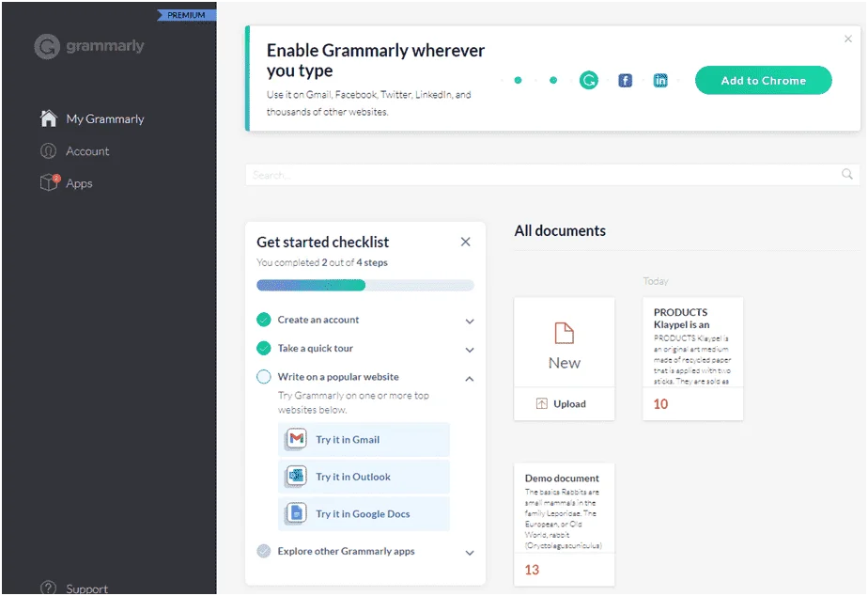Click the alert count 10 on PRODUCTS document

click(660, 404)
